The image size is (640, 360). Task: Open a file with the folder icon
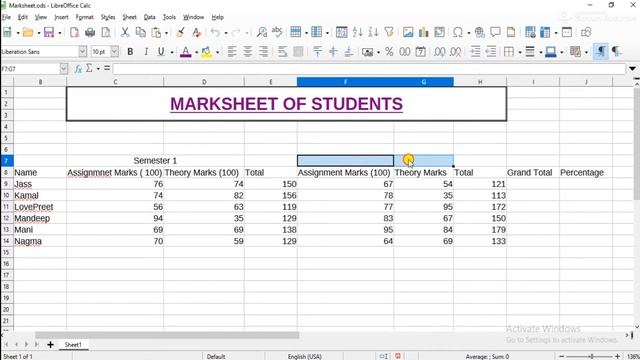(x=28, y=32)
